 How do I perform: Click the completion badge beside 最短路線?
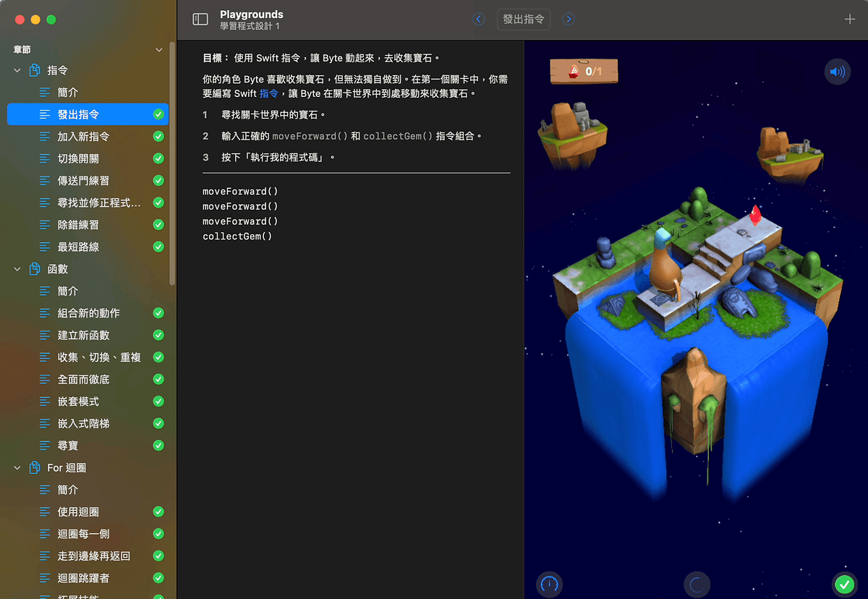159,247
